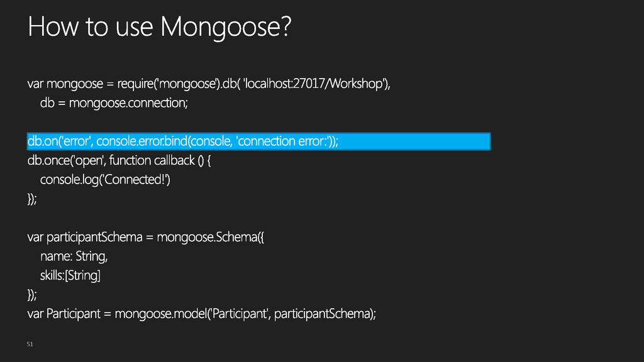Click the slide title "How to use Mongoose?"
Image resolution: width=644 pixels, height=362 pixels.
[159, 27]
